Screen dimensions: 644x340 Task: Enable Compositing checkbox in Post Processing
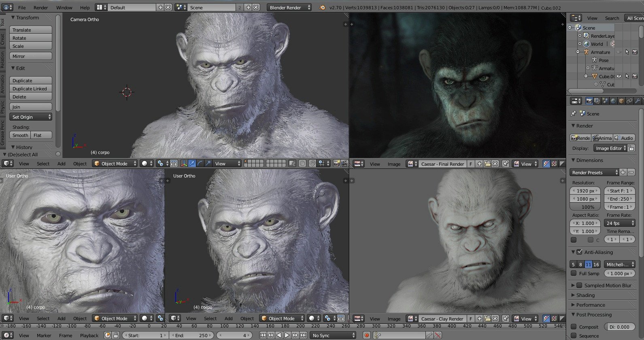[574, 327]
